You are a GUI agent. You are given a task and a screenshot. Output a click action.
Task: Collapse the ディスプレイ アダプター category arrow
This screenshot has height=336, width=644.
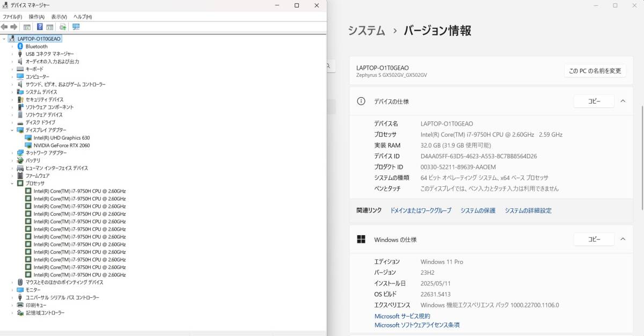click(x=12, y=130)
